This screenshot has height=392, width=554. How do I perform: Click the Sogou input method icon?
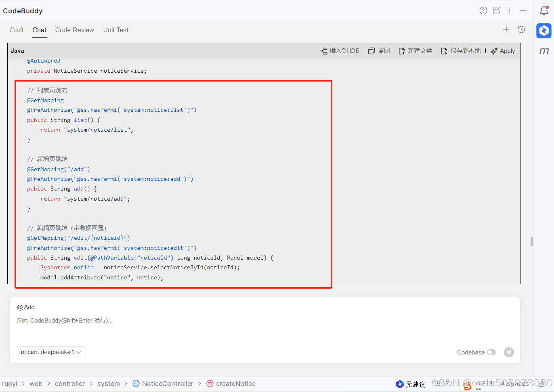coord(467,386)
